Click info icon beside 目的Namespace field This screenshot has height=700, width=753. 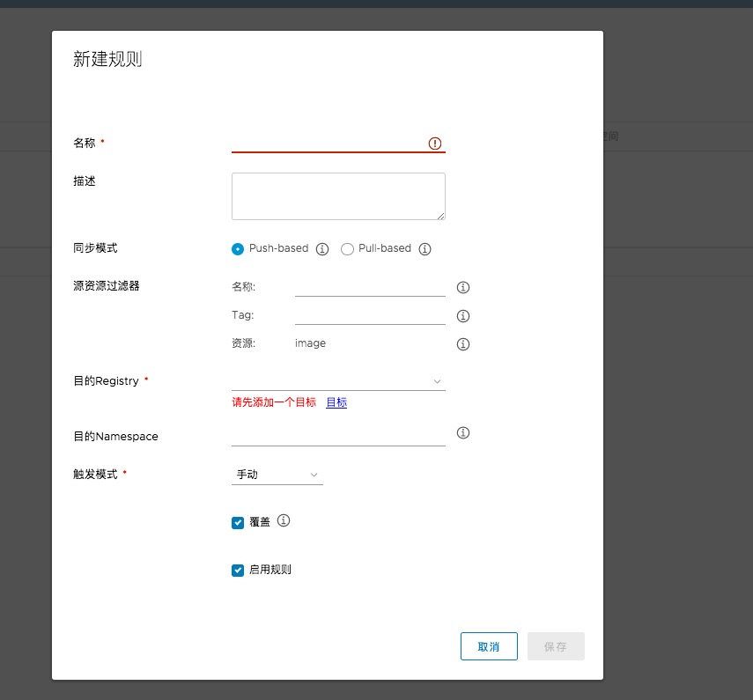tap(463, 433)
